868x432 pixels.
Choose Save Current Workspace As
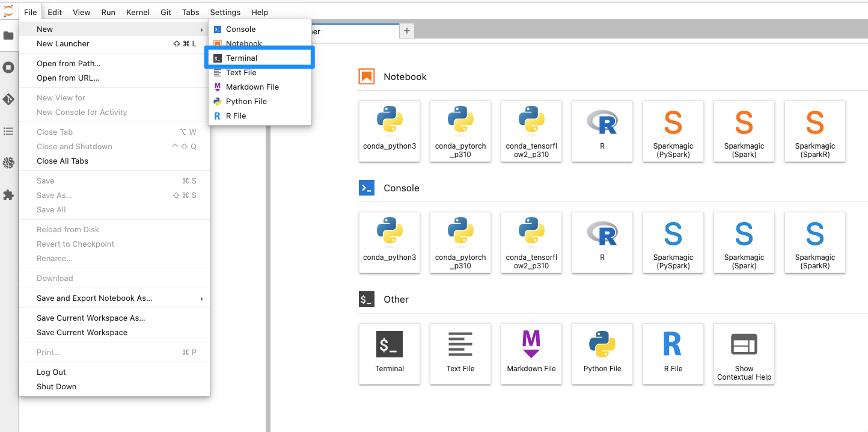(114, 318)
